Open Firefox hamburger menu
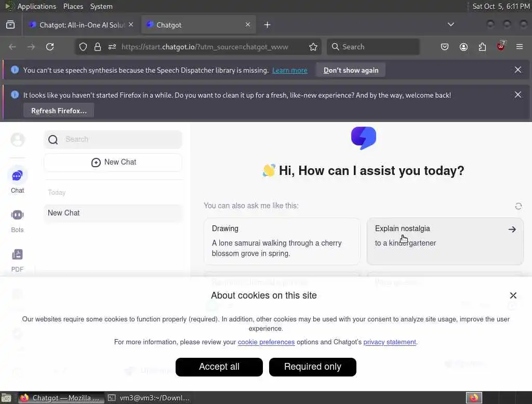 520,47
